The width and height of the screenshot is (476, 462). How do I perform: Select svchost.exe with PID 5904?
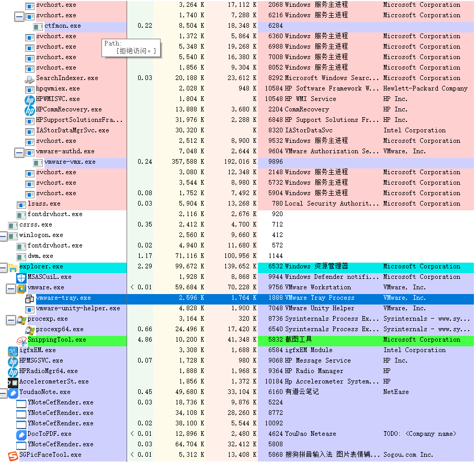[237, 193]
